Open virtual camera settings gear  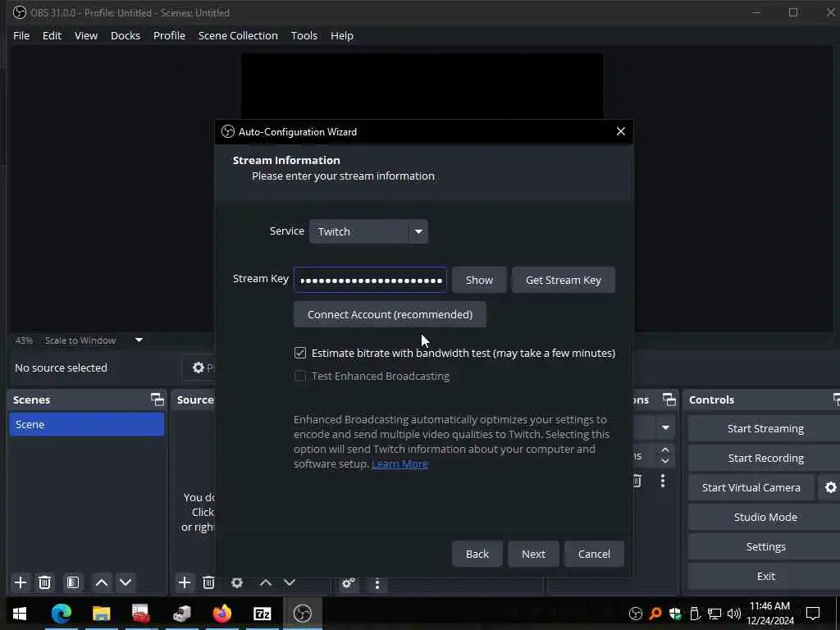(830, 487)
